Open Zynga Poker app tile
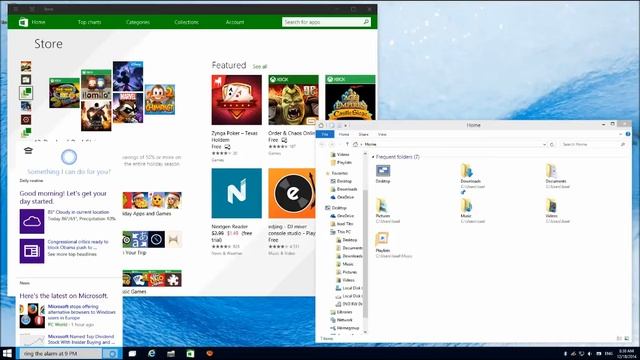This screenshot has height=360, width=640. tap(237, 100)
